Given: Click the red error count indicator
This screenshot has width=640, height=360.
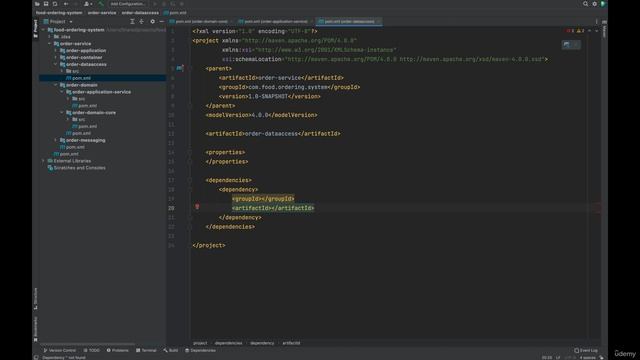Looking at the screenshot, I should tap(570, 31).
